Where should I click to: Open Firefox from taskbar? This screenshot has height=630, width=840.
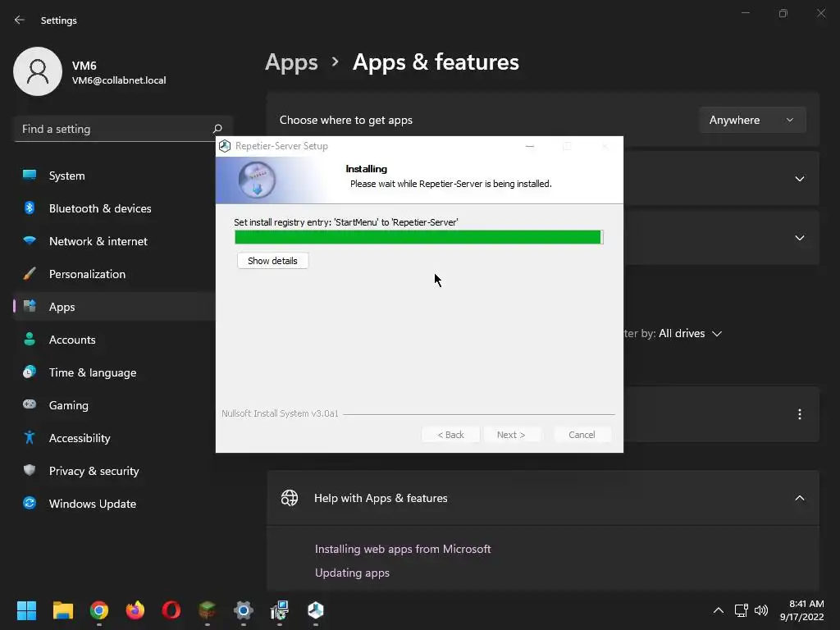pyautogui.click(x=135, y=610)
